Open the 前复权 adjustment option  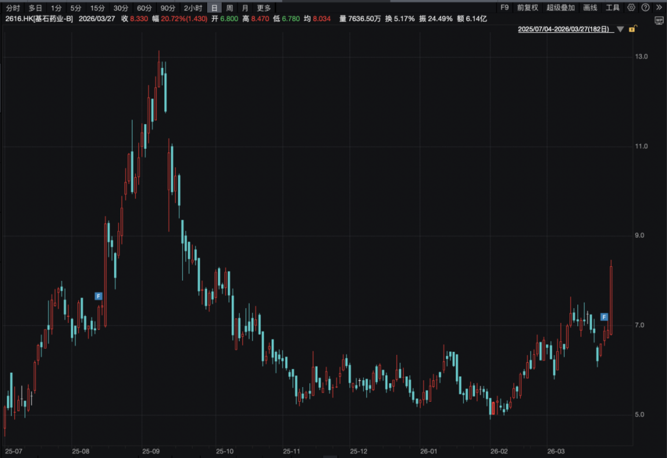528,7
